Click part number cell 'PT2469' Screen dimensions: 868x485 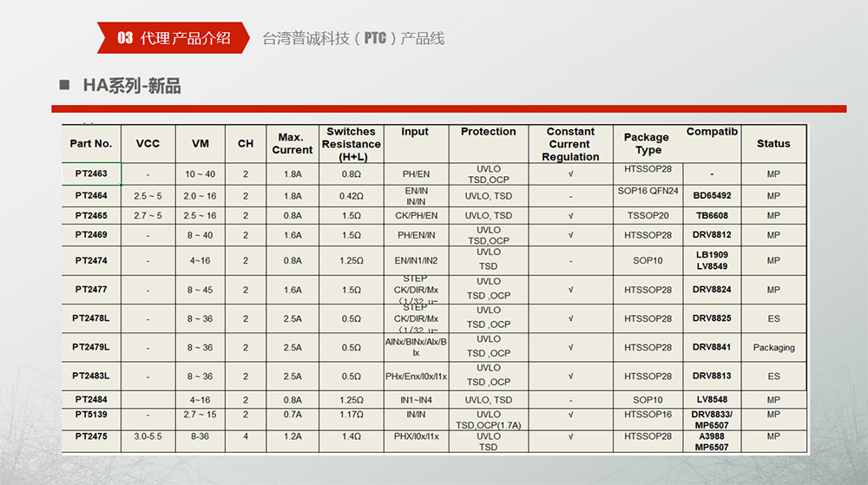pyautogui.click(x=91, y=235)
